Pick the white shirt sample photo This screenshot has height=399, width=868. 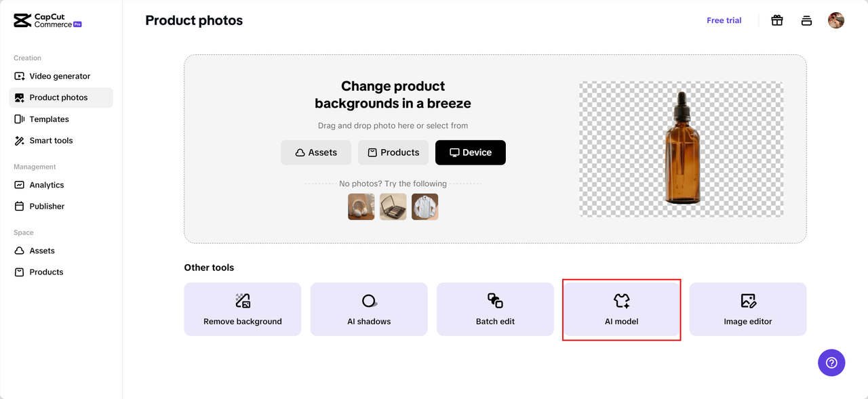click(x=425, y=207)
